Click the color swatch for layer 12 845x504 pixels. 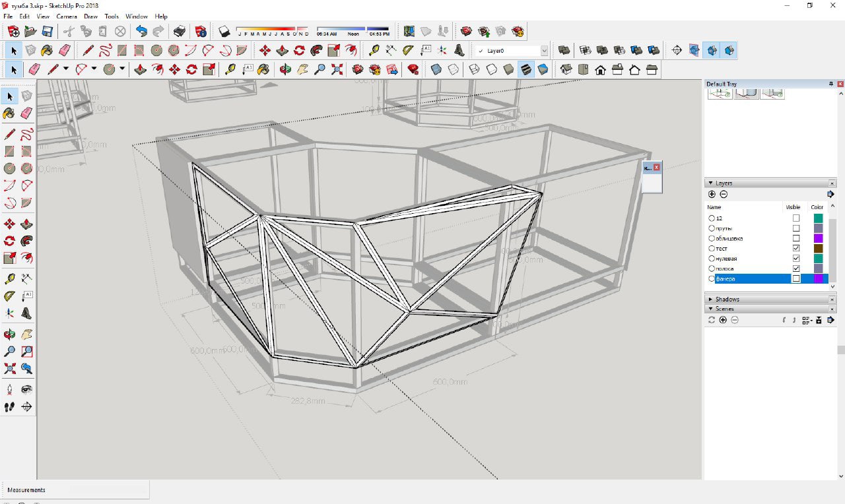819,218
